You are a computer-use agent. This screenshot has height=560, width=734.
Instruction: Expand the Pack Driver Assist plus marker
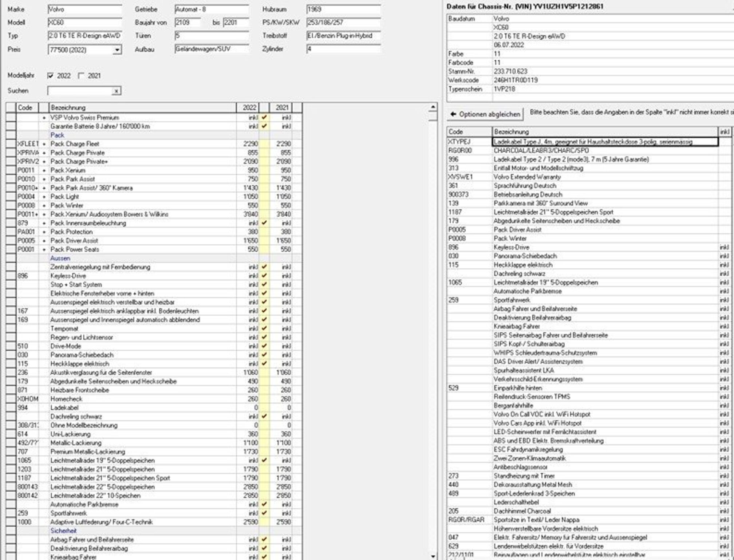tap(44, 241)
